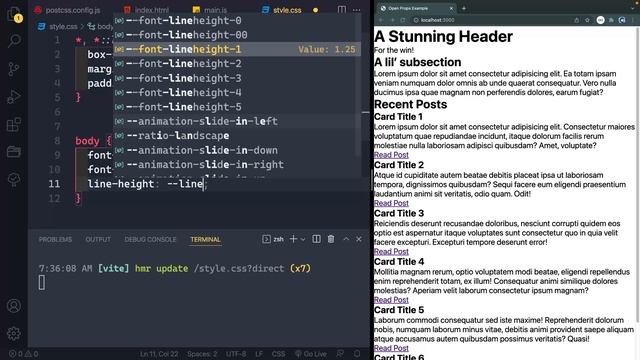Add a new terminal with plus icon
This screenshot has width=640, height=360.
(293, 239)
